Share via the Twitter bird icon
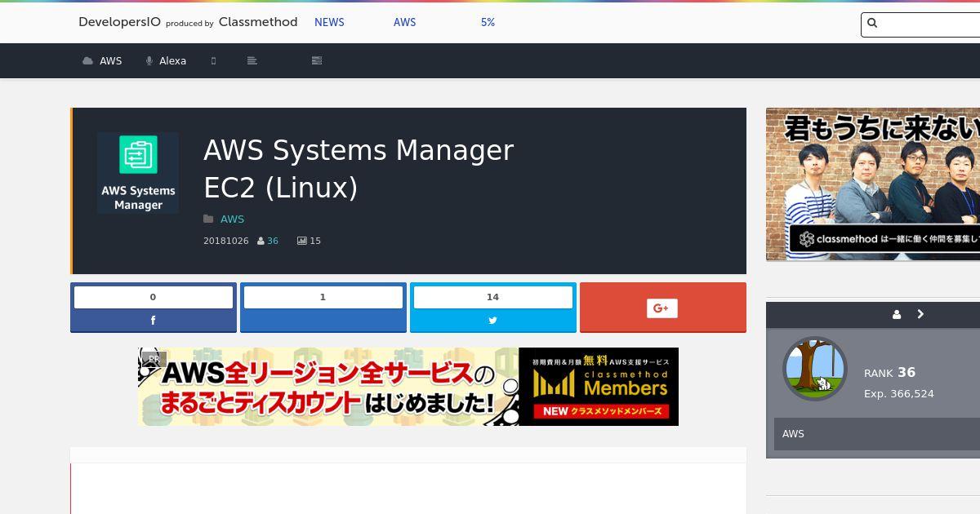 (x=492, y=321)
